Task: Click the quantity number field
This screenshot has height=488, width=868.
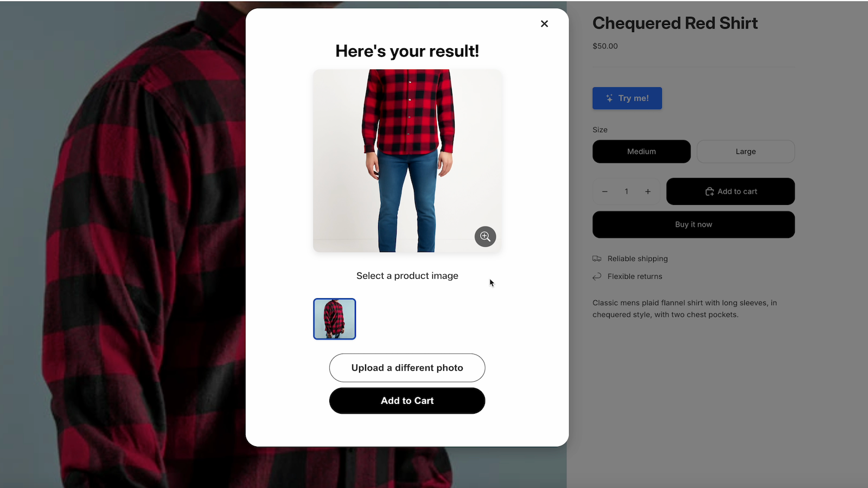Action: (x=626, y=191)
